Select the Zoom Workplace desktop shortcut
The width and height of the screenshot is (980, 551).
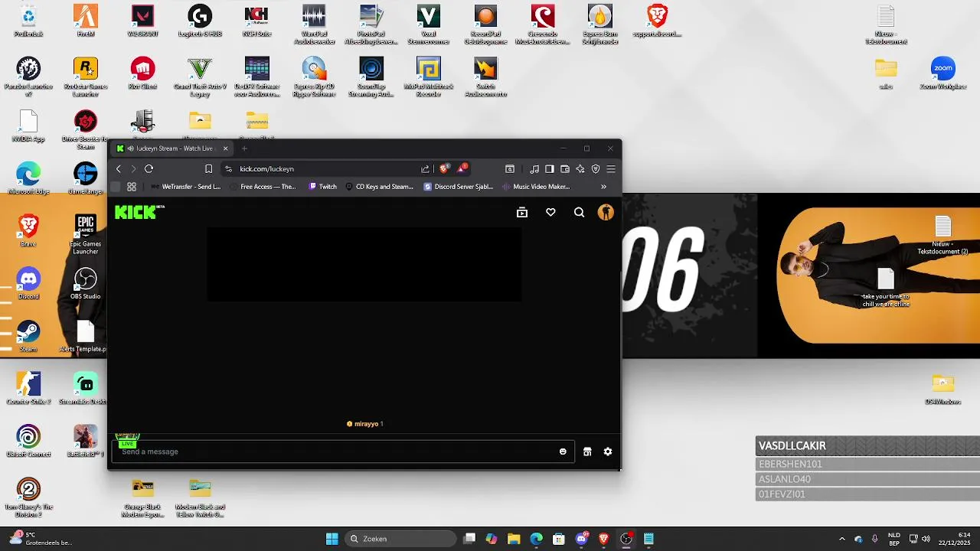coord(943,73)
